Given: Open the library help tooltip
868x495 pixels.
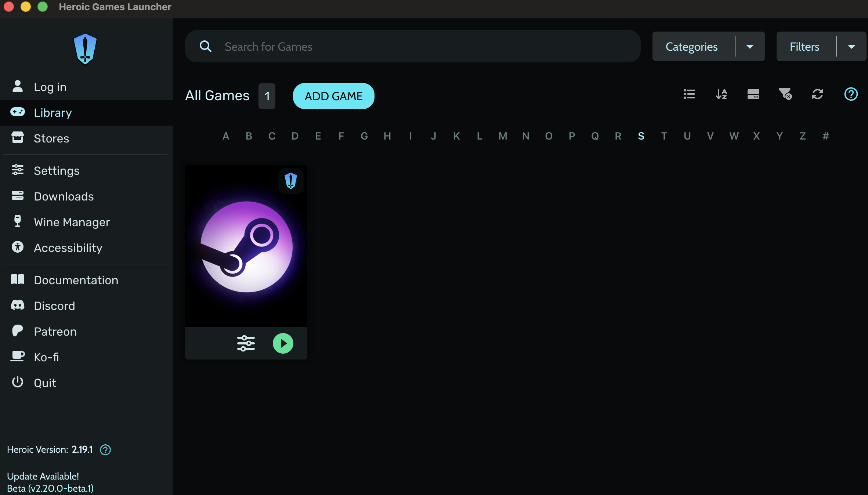Looking at the screenshot, I should click(x=851, y=94).
